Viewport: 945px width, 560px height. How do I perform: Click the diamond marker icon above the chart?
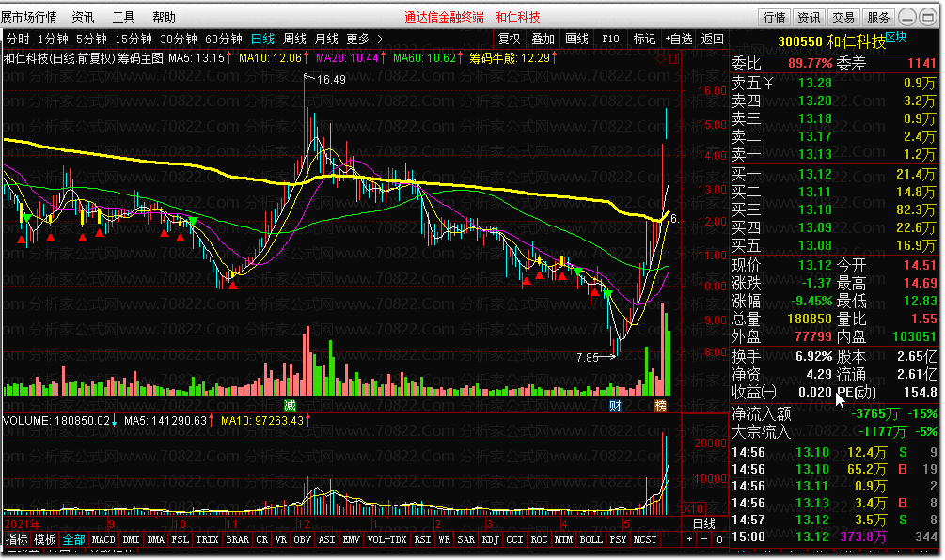tap(660, 58)
